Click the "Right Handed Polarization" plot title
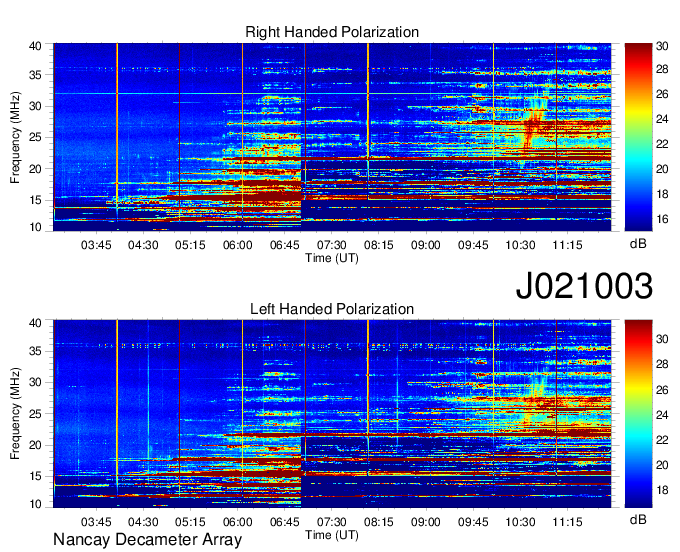680x552 pixels. 332,32
